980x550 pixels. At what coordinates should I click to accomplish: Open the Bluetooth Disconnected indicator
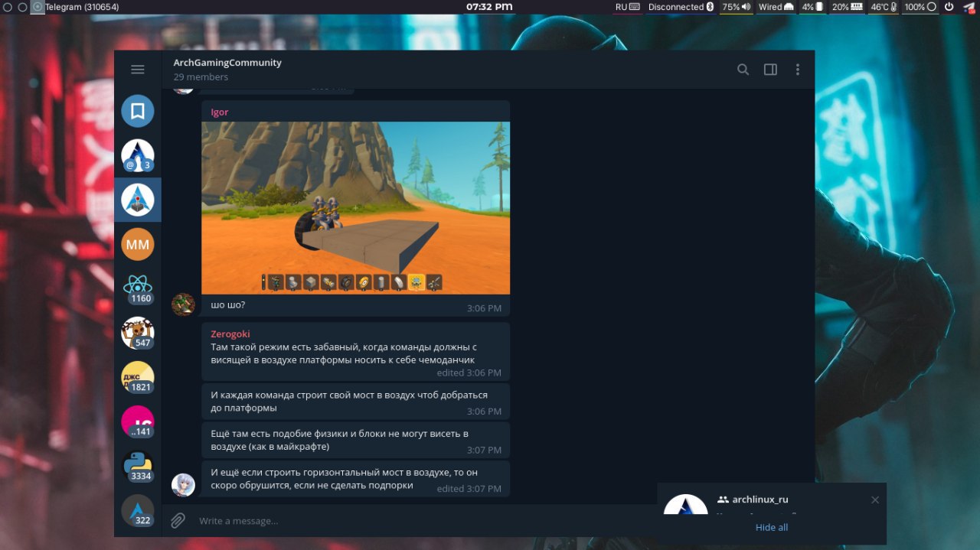681,7
